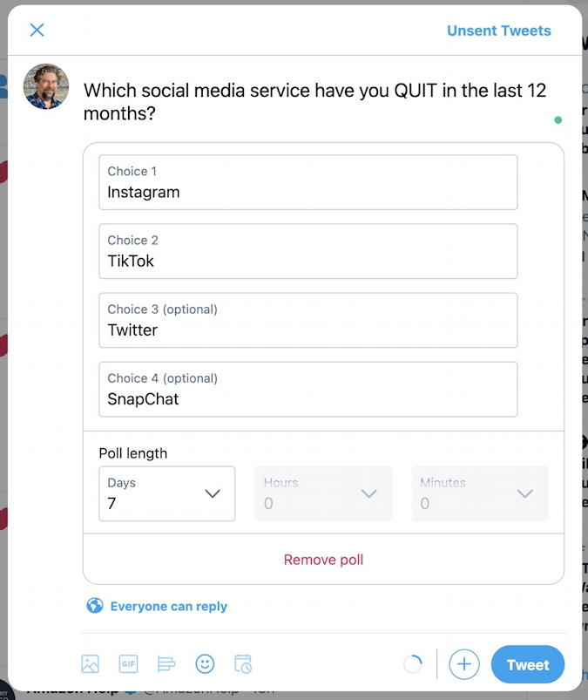Click the poll icon in toolbar

pyautogui.click(x=166, y=664)
